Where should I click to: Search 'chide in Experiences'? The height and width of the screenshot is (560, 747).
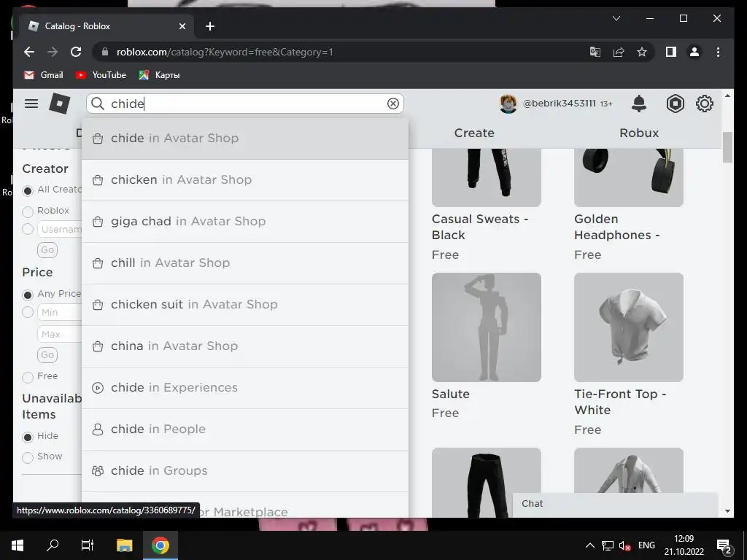tap(245, 388)
